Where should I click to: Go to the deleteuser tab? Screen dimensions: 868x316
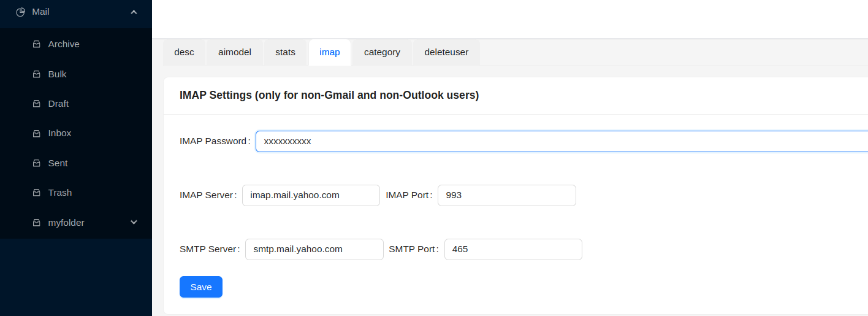(x=446, y=52)
